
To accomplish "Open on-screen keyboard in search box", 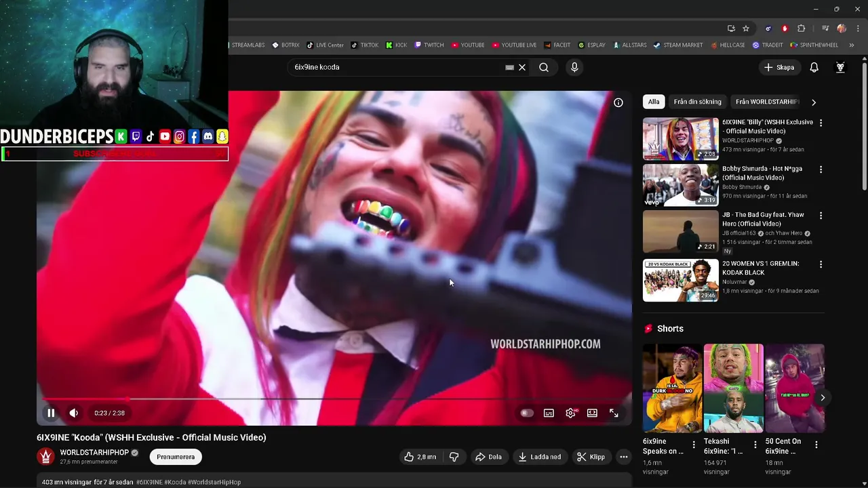I will [x=509, y=67].
